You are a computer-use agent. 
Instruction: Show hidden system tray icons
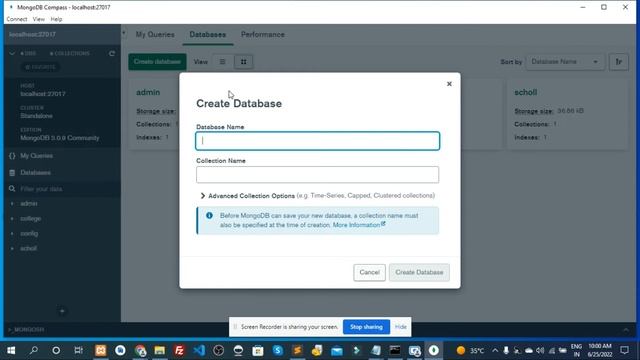coord(495,350)
